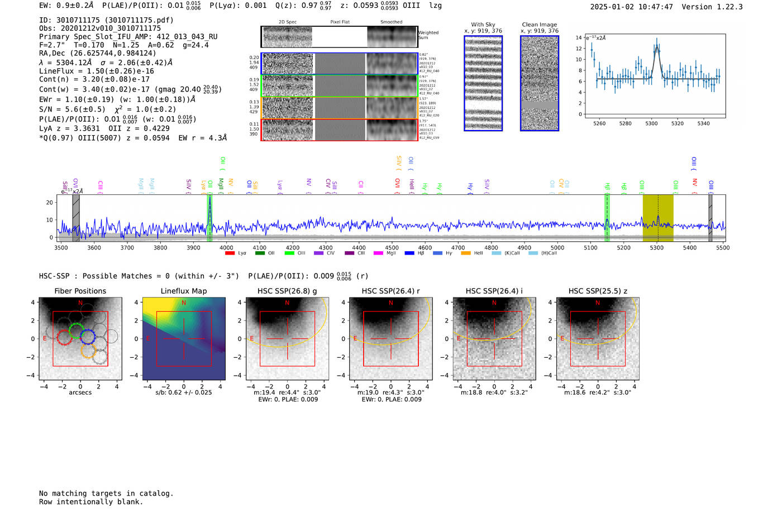Screen dimensions: 782x532
Task: Open the With Sky image thumbnail
Action: tap(483, 83)
